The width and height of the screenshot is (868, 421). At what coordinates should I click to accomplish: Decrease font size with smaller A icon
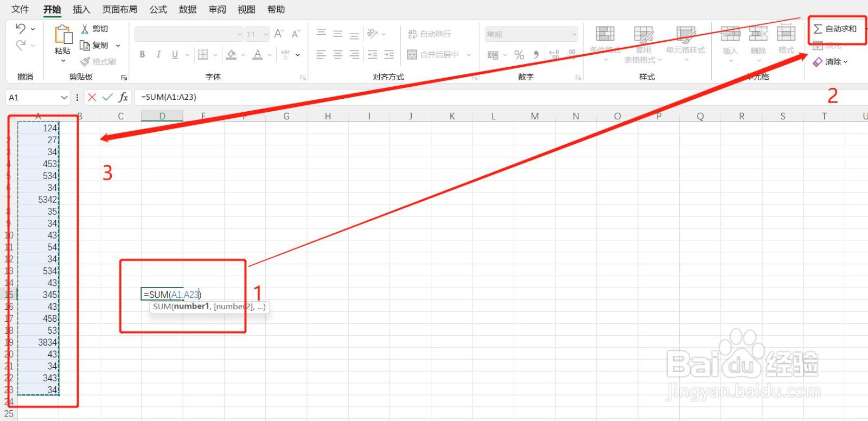tap(296, 34)
